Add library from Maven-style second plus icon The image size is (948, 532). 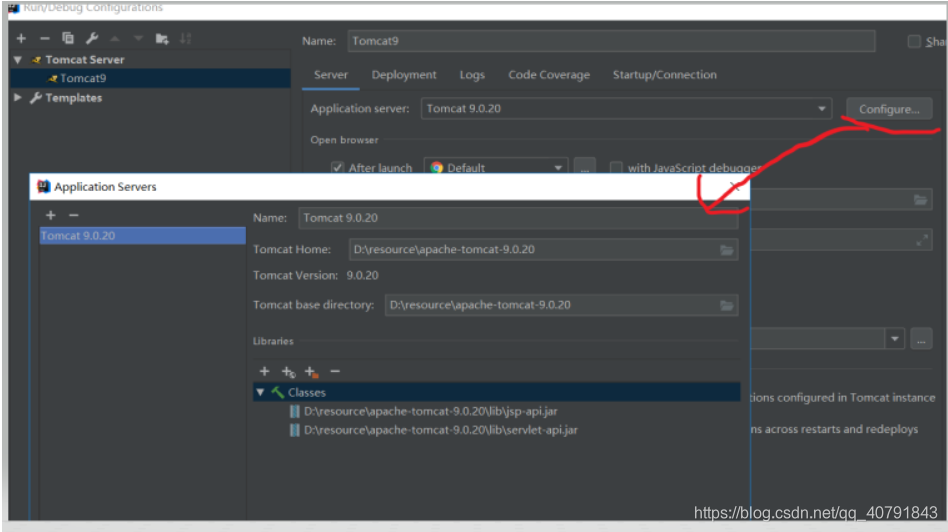[288, 372]
